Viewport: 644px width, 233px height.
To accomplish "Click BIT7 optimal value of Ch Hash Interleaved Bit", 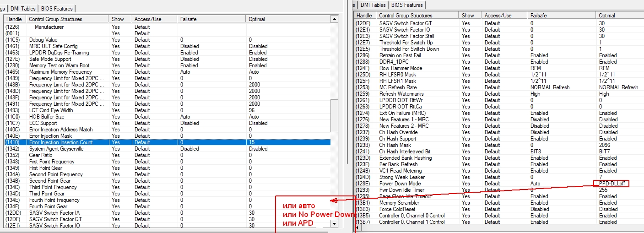I will click(604, 152).
